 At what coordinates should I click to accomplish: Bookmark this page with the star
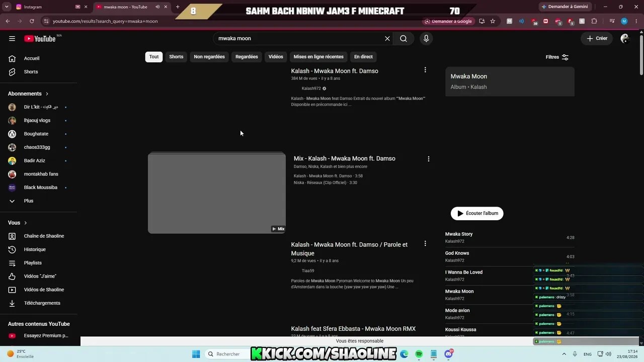[493, 21]
